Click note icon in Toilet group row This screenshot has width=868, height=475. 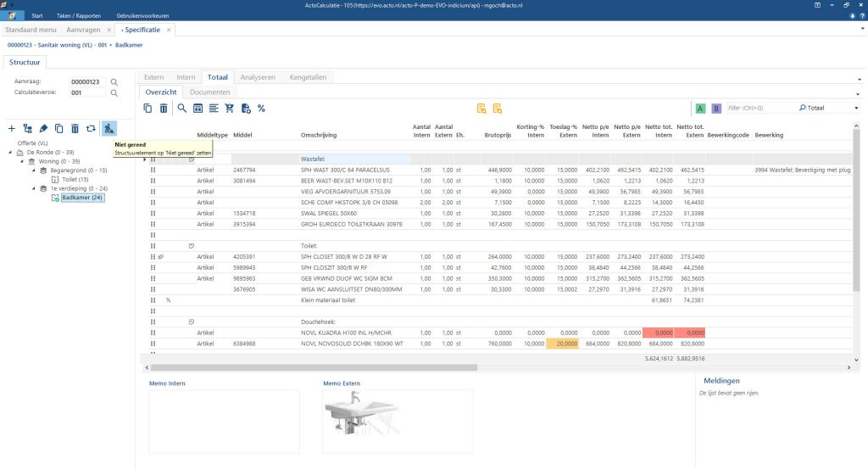pyautogui.click(x=192, y=246)
